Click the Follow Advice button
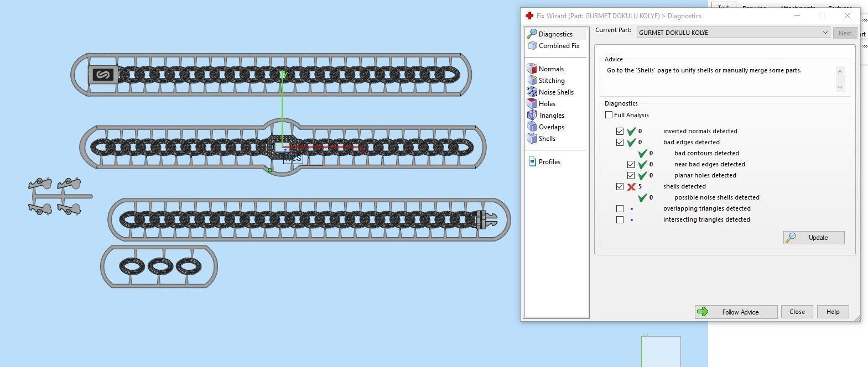Image resolution: width=868 pixels, height=367 pixels. pos(736,312)
